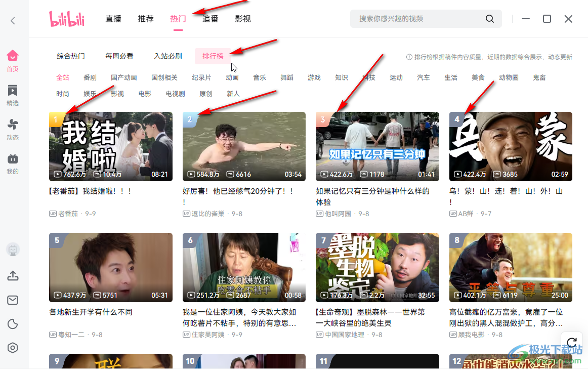Open rank 8 movie video thumbnail
Screen dimensions: 588x369
(511, 267)
